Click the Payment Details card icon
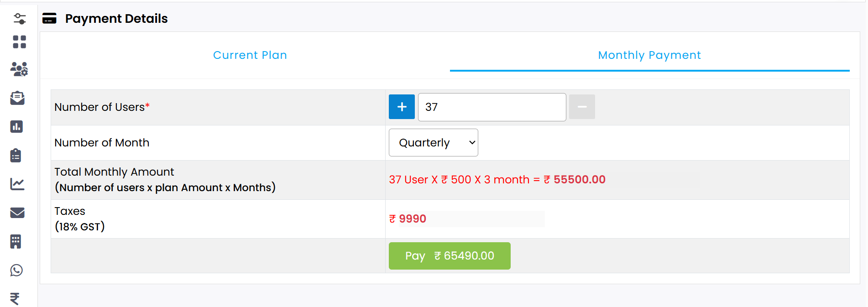This screenshot has width=868, height=307. (x=49, y=19)
